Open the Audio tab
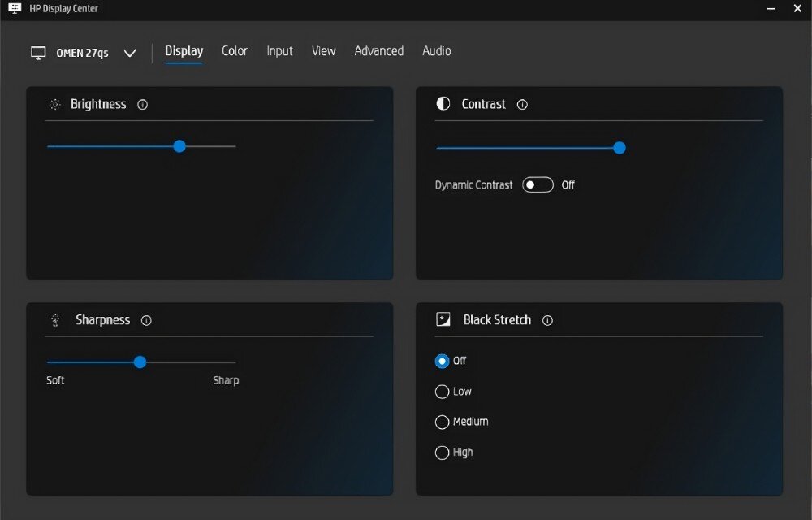812x520 pixels. click(436, 51)
